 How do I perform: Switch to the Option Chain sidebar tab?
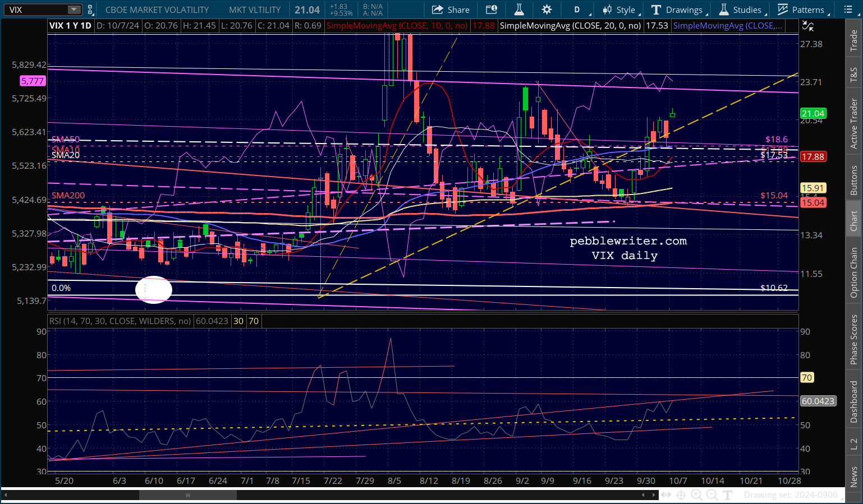coord(853,273)
